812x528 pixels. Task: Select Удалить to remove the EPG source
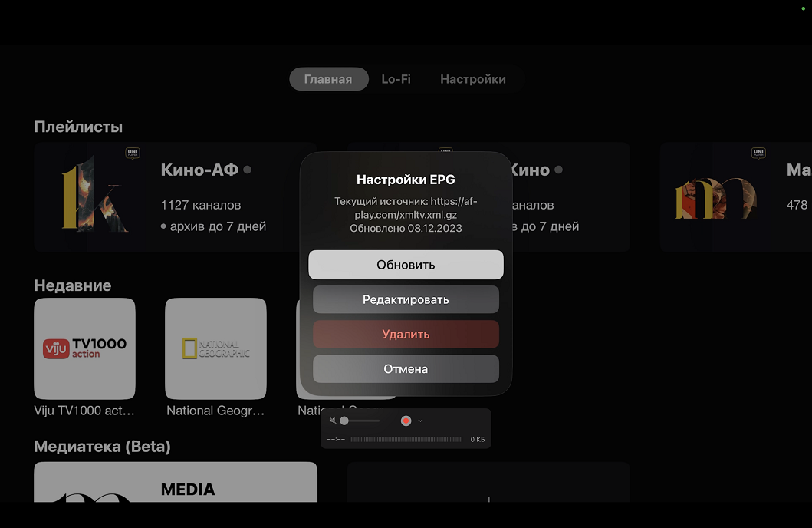point(406,335)
